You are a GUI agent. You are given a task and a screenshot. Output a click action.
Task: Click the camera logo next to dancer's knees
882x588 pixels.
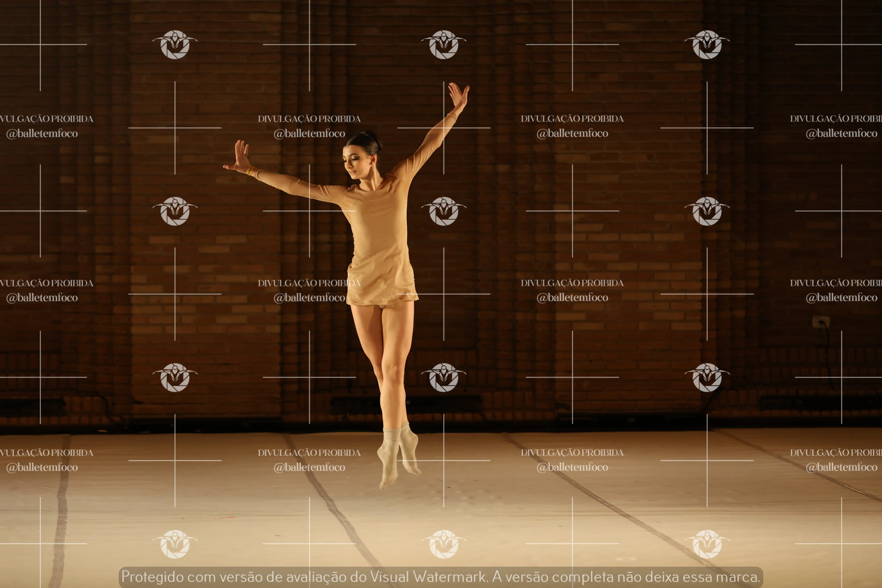tap(444, 378)
